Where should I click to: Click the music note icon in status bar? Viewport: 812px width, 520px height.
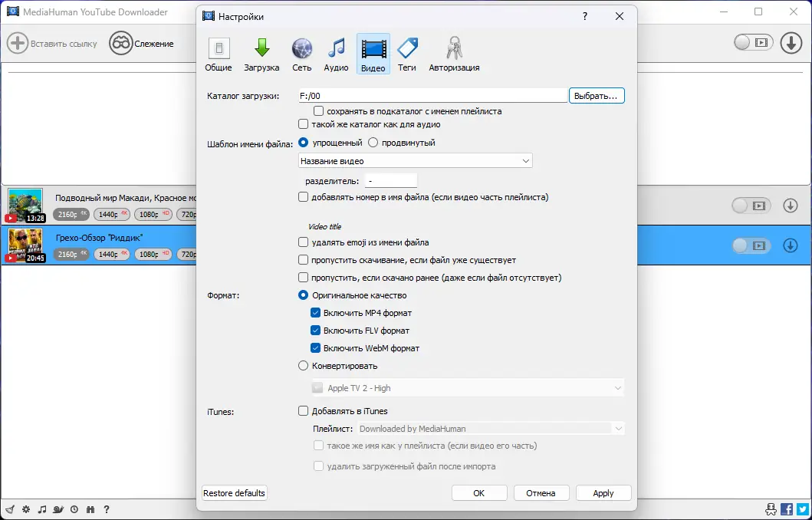click(42, 509)
